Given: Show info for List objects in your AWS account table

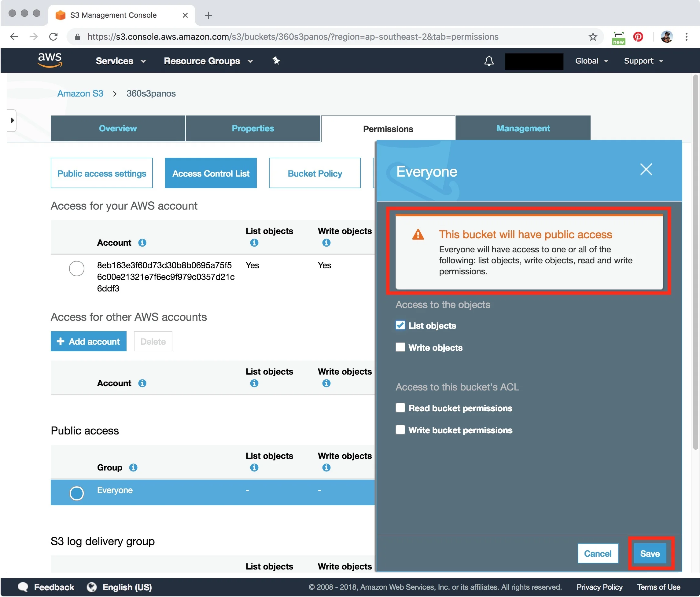Looking at the screenshot, I should pos(254,243).
